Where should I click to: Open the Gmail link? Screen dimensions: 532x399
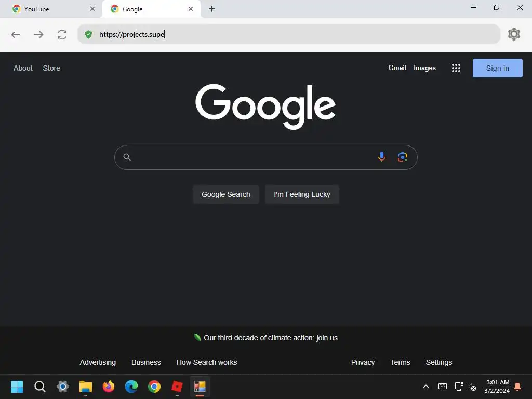pyautogui.click(x=397, y=68)
